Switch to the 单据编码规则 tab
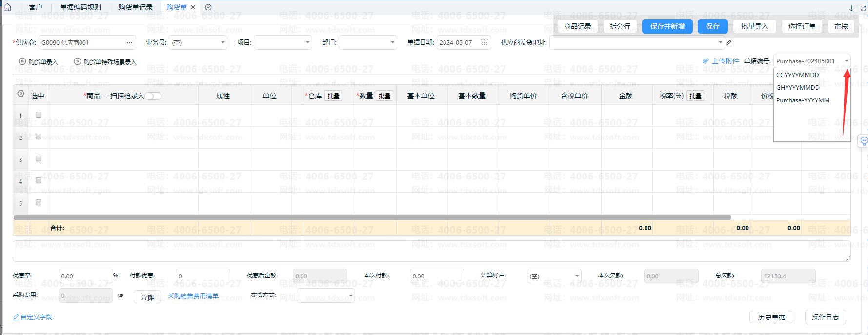This screenshot has height=335, width=868. point(81,7)
